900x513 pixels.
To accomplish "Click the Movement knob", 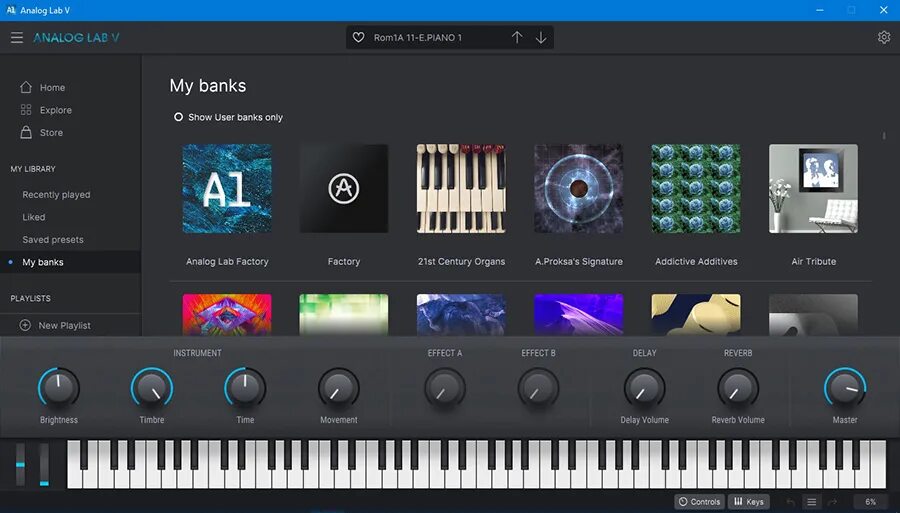I will [339, 388].
